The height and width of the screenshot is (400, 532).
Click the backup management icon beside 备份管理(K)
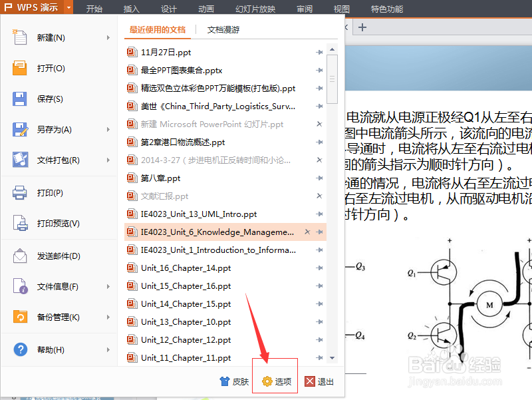[x=20, y=317]
